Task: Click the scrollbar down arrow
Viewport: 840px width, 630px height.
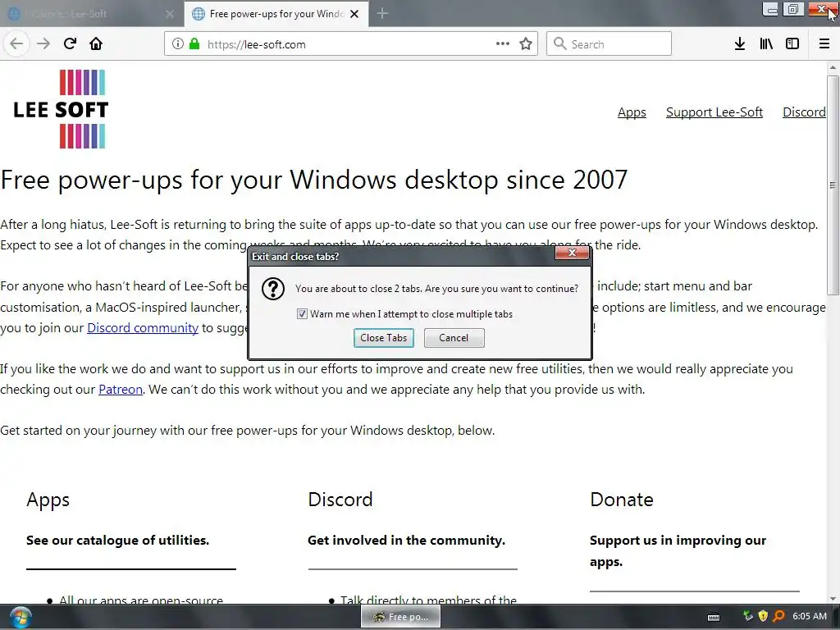Action: coord(833,598)
